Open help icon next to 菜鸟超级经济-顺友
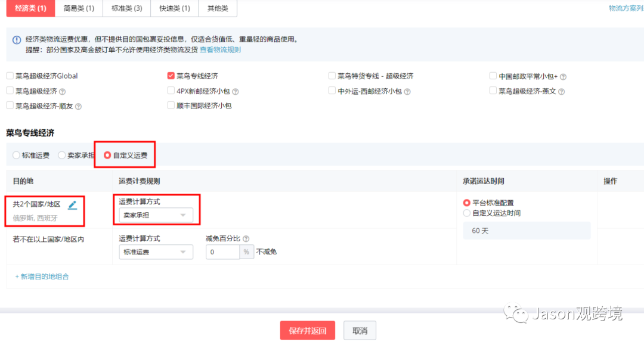 [x=79, y=106]
